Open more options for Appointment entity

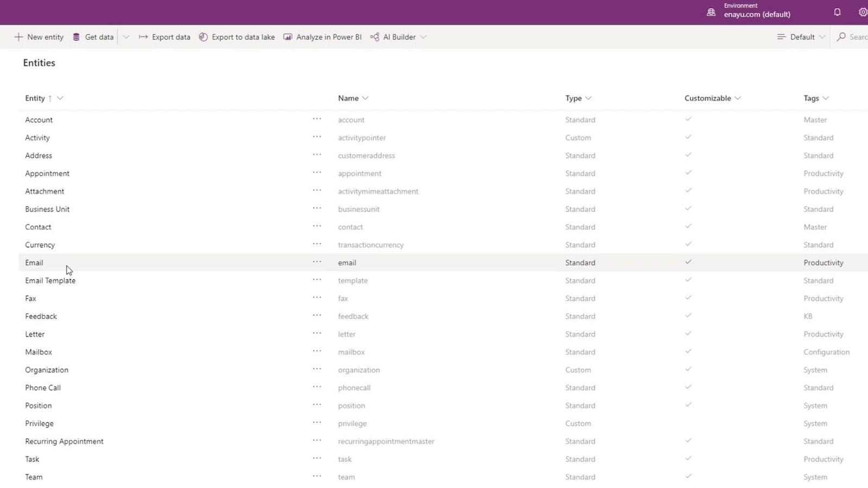(317, 172)
